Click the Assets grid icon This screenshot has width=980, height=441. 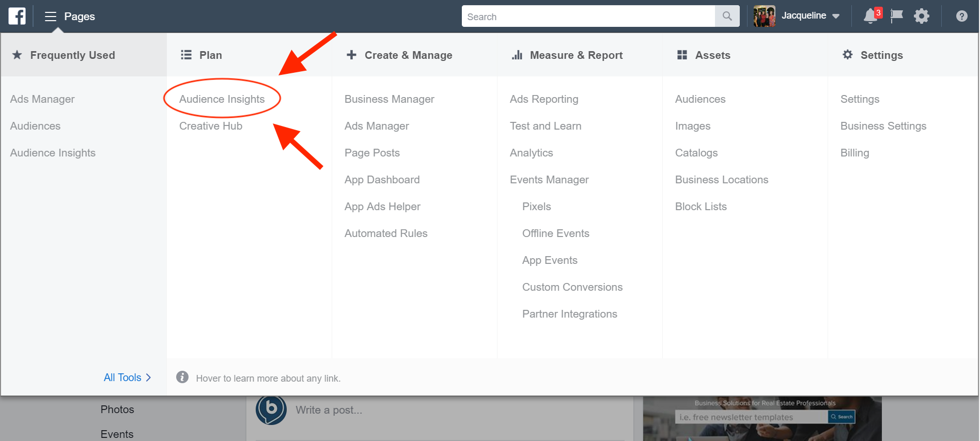pos(682,55)
